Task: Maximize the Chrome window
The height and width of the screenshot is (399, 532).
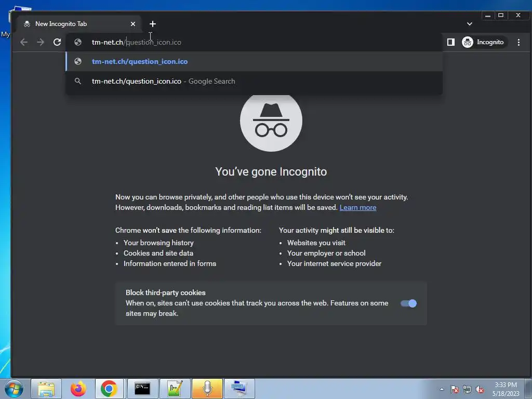Action: tap(501, 15)
